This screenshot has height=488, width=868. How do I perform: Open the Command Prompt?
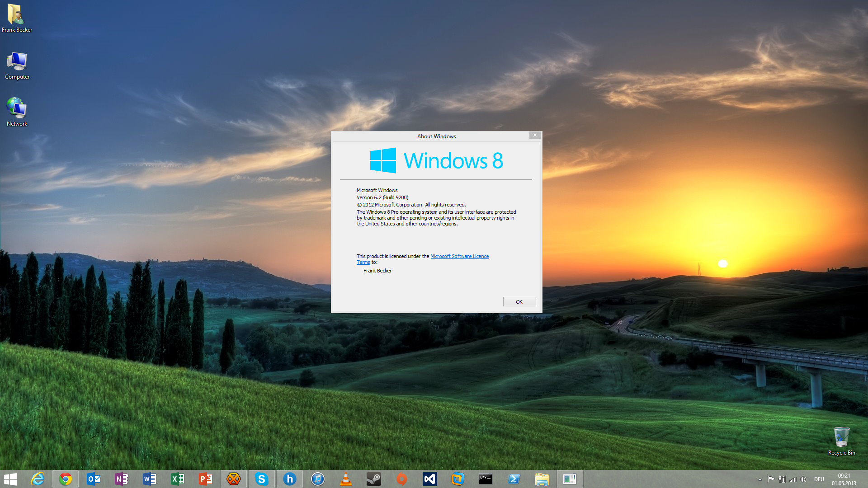click(x=486, y=479)
